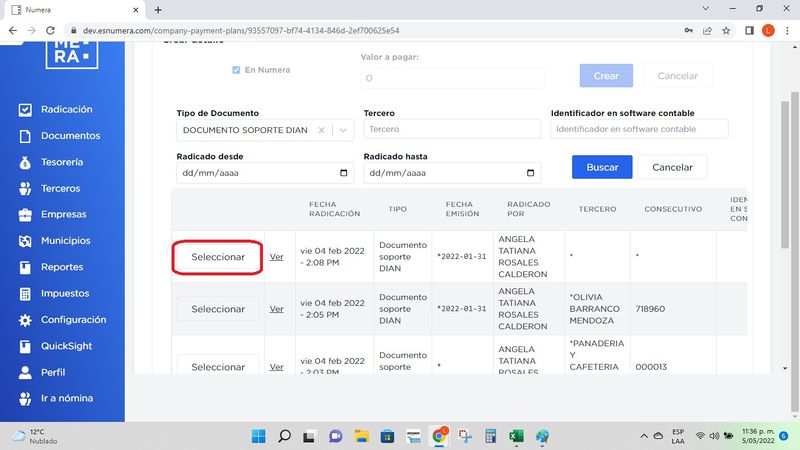Image resolution: width=800 pixels, height=450 pixels.
Task: Click the Radicación sidebar icon
Action: click(25, 110)
